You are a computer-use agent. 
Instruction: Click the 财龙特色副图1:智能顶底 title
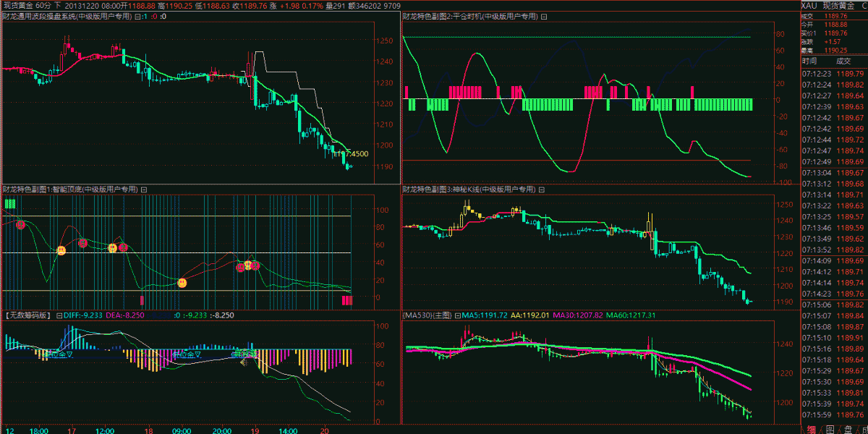(70, 189)
